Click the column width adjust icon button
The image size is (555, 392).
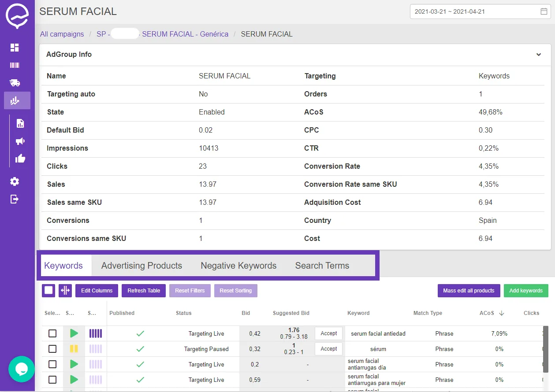click(x=65, y=291)
